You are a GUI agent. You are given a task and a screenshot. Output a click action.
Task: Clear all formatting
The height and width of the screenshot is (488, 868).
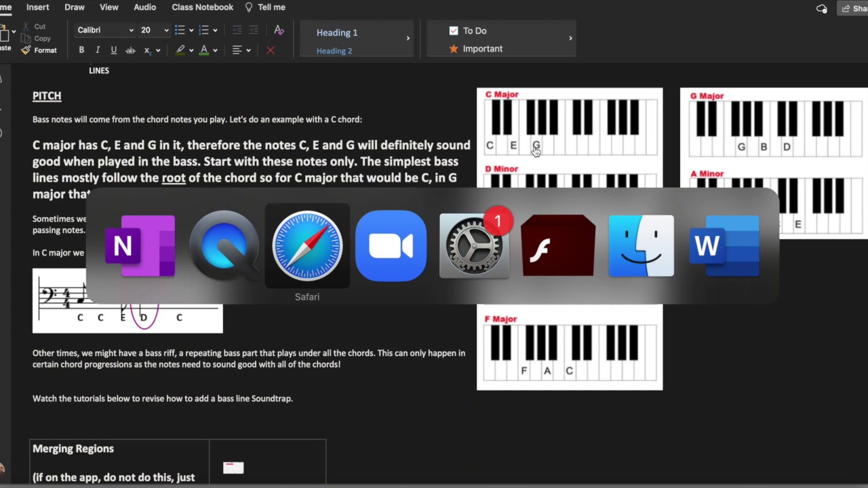click(x=279, y=30)
